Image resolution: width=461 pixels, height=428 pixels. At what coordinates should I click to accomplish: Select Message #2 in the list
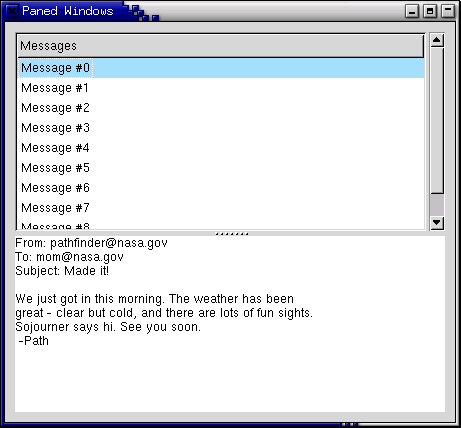(x=221, y=108)
